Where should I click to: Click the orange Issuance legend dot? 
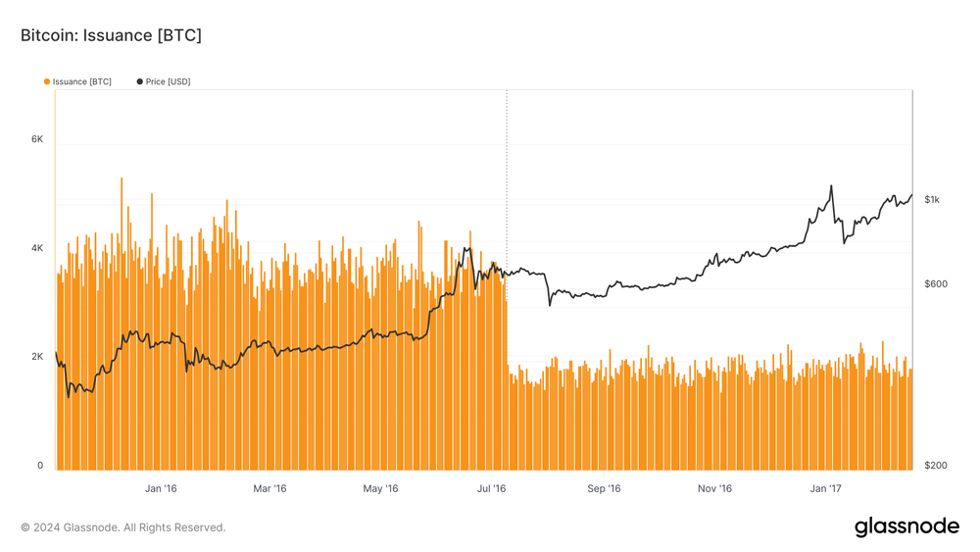point(46,81)
